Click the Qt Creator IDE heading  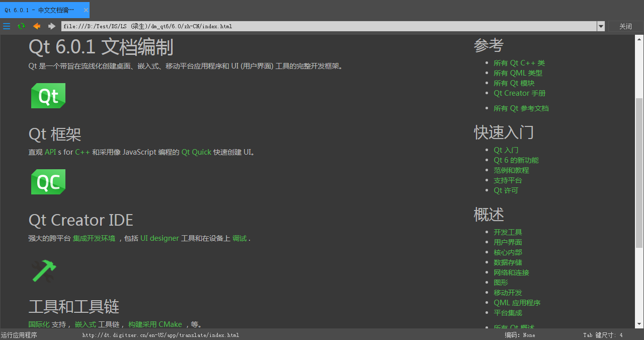[80, 220]
